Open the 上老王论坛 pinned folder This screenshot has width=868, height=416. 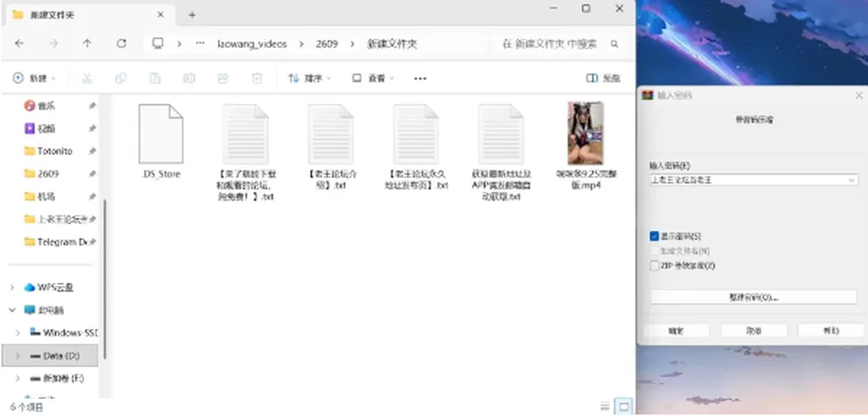(x=54, y=220)
